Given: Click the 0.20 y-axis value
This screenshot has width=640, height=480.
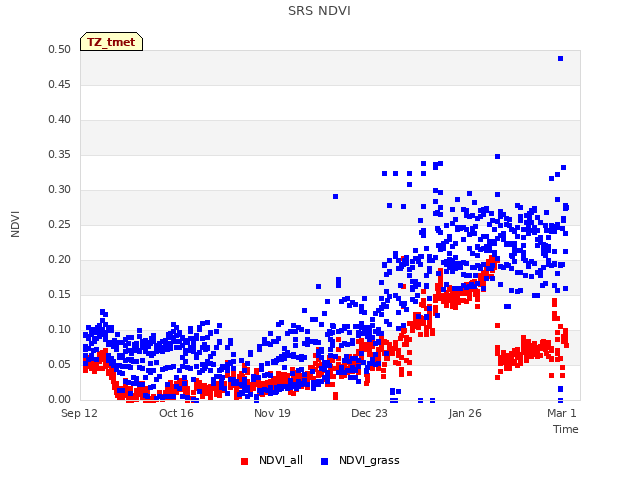Looking at the screenshot, I should 60,260.
